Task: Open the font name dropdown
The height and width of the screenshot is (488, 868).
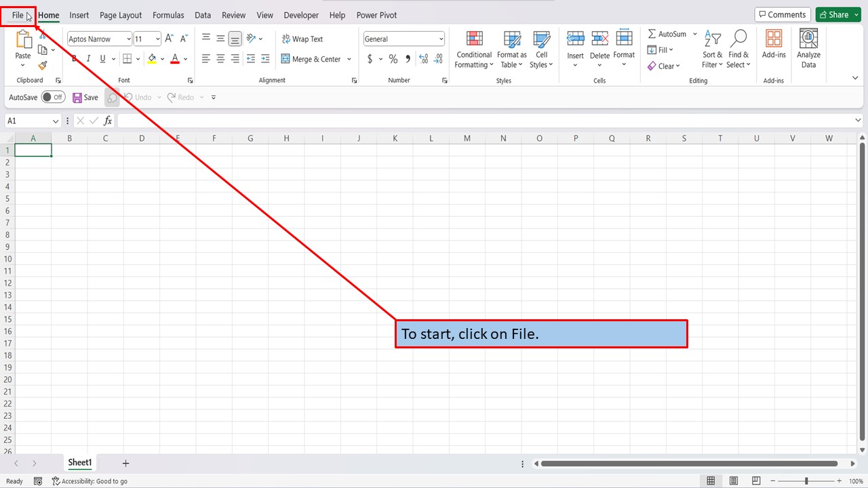Action: (127, 39)
